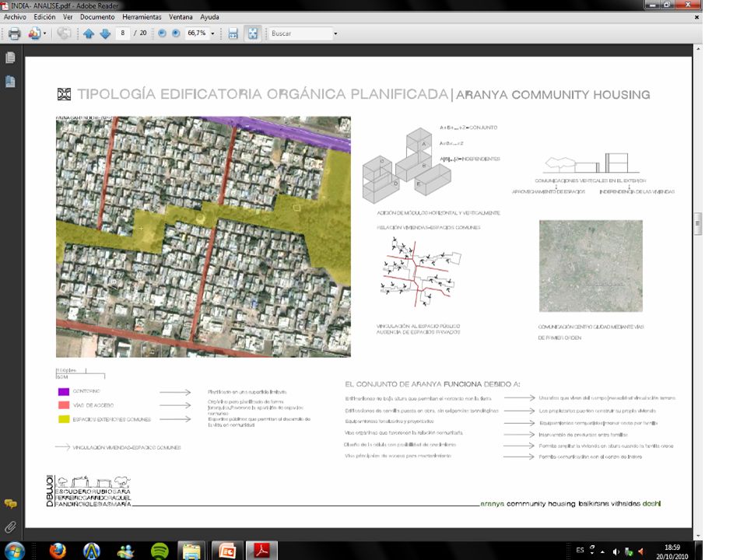Go to the previous page with the up arrow

click(x=89, y=33)
